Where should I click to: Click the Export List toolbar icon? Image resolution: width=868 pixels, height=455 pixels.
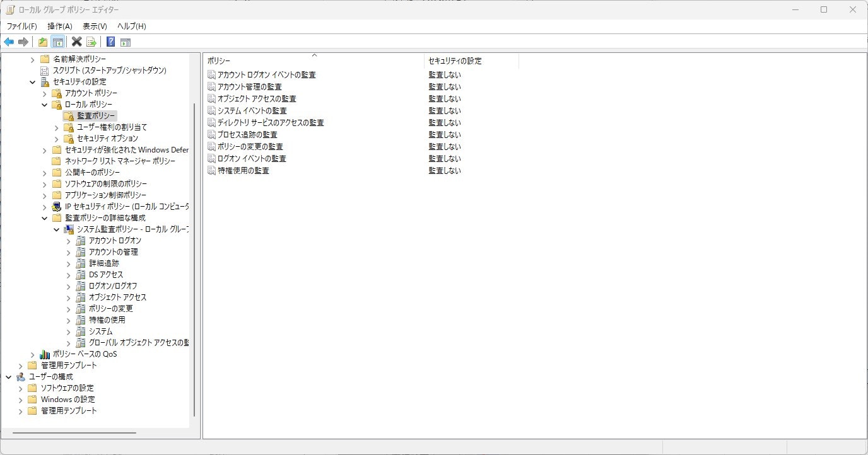(x=91, y=42)
